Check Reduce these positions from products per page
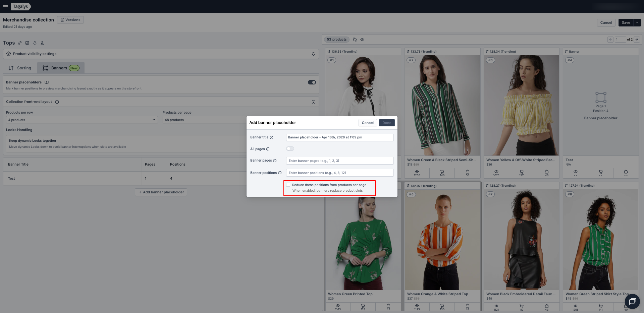Image resolution: width=644 pixels, height=313 pixels. (288, 185)
